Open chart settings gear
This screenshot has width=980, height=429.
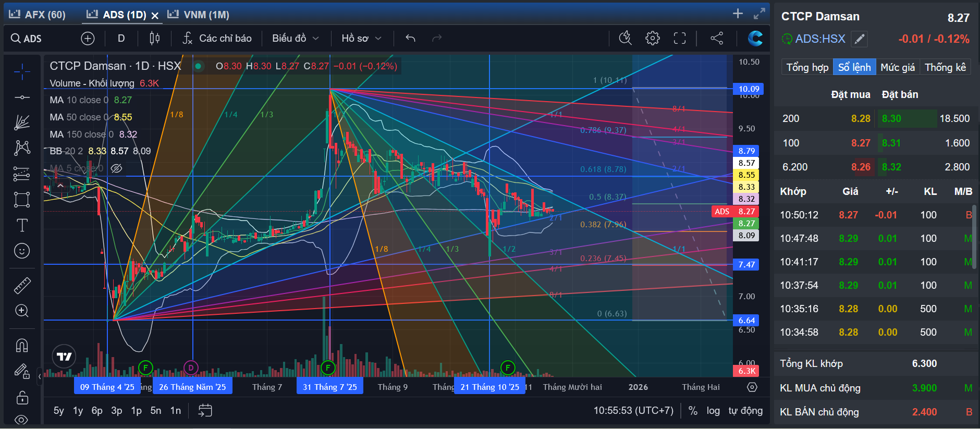[x=652, y=38]
